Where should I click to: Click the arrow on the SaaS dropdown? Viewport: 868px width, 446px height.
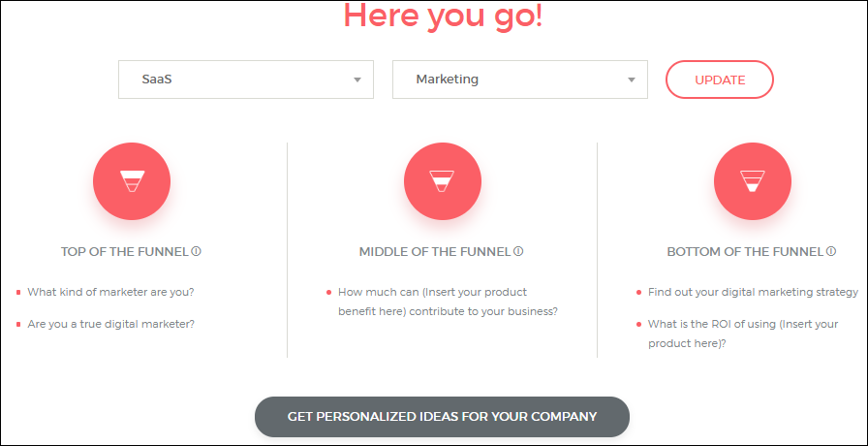[x=356, y=80]
